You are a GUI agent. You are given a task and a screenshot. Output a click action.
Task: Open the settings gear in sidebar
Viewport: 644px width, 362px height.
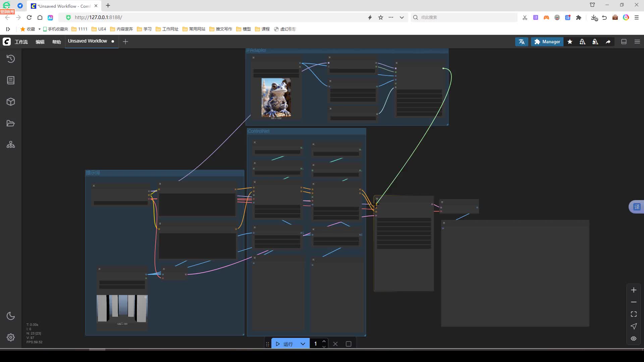[11, 337]
